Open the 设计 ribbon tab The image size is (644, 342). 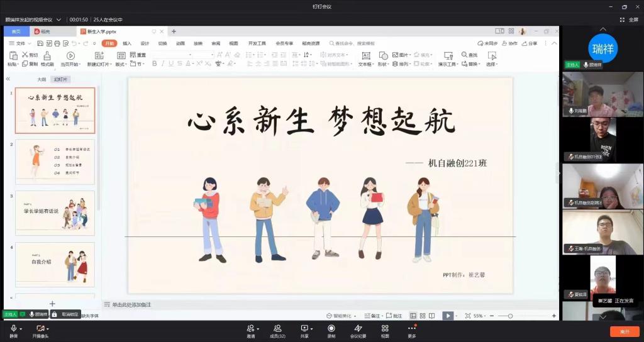point(145,43)
